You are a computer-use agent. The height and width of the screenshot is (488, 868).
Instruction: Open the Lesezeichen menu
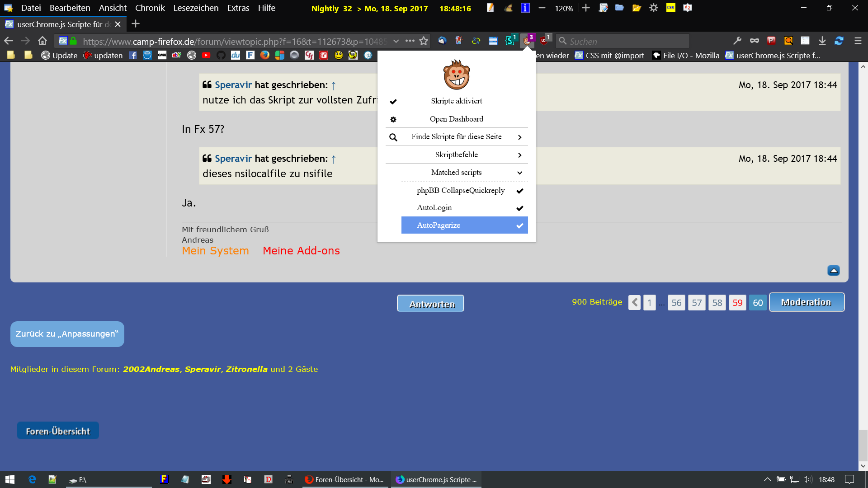(x=196, y=8)
